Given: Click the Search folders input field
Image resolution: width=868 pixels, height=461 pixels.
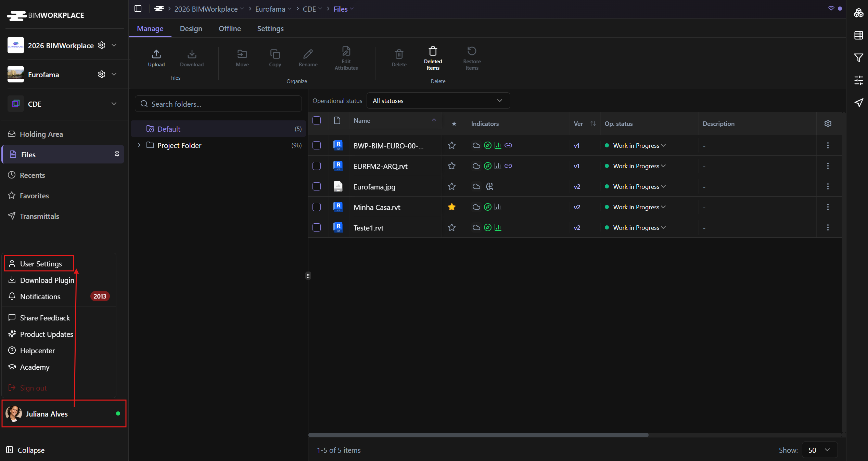Looking at the screenshot, I should click(218, 104).
